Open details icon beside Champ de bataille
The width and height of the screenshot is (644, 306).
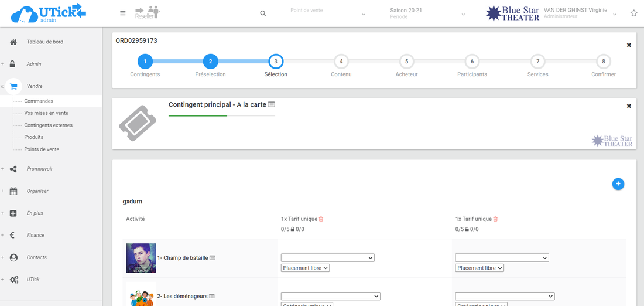pyautogui.click(x=213, y=258)
